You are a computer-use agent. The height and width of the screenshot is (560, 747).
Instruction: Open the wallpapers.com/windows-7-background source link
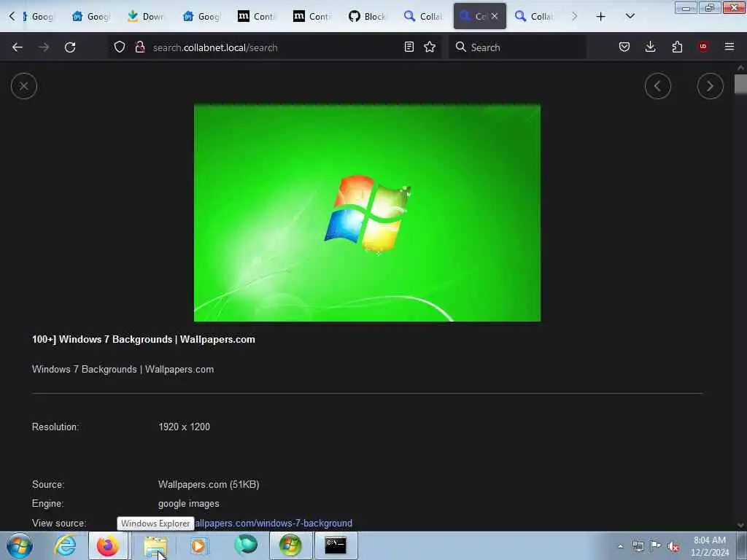point(274,524)
